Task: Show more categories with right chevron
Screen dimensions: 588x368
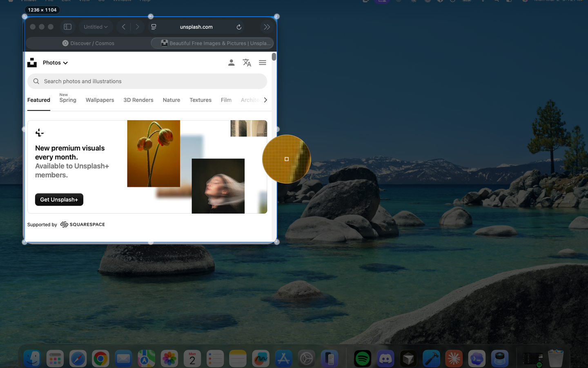Action: [x=265, y=100]
